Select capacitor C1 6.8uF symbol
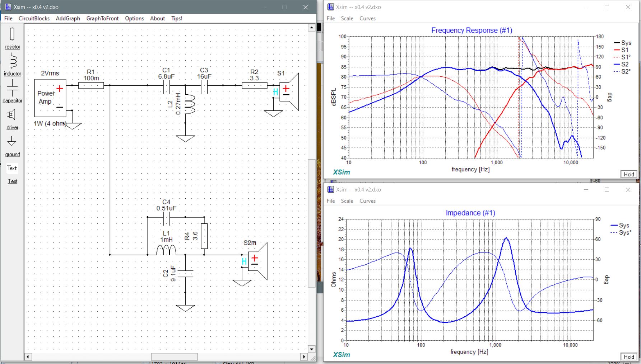Viewport: 641px width, 364px height. coord(167,86)
